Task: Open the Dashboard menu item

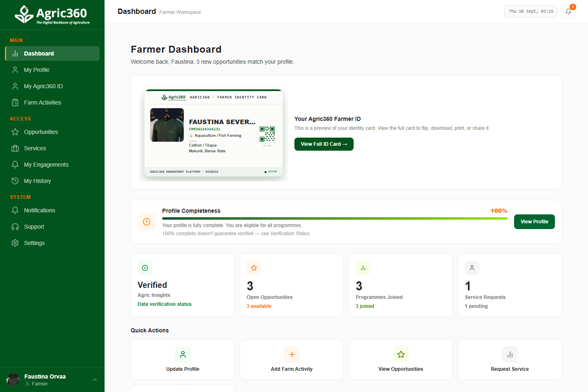Action: (52, 53)
